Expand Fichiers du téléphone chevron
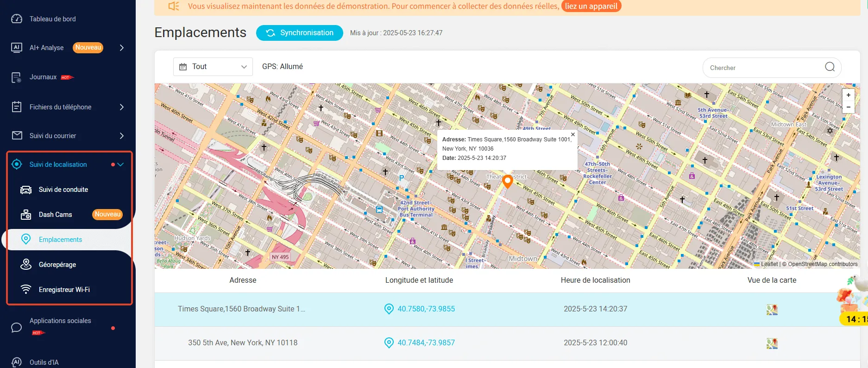Image resolution: width=868 pixels, height=368 pixels. [x=122, y=107]
